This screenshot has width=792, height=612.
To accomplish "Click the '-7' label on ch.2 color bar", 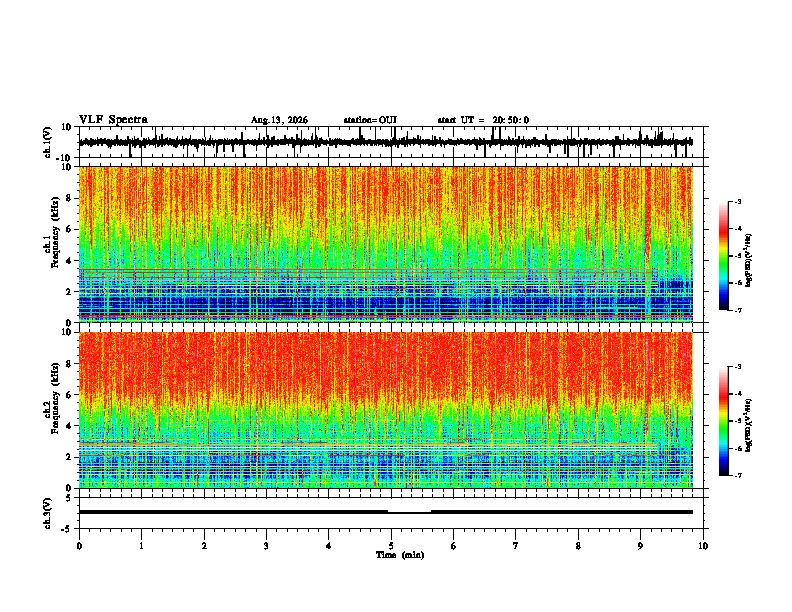I will 738,475.
